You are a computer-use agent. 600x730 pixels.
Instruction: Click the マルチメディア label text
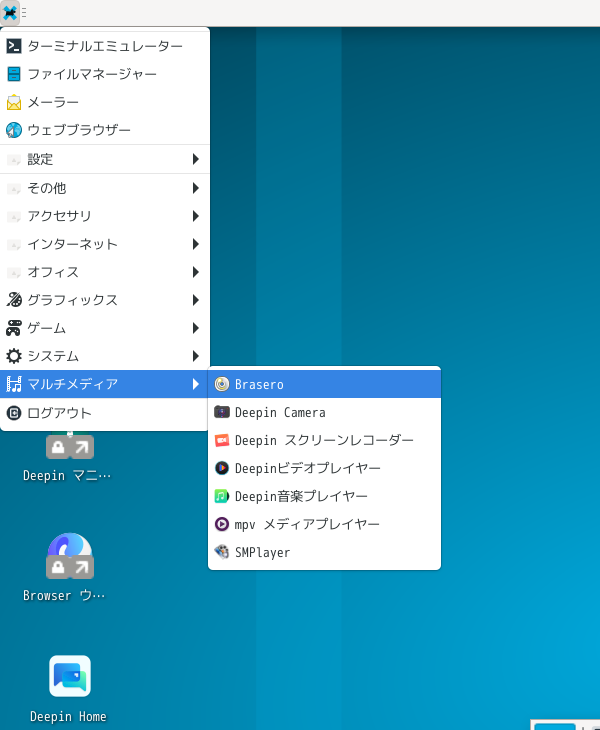pos(73,384)
